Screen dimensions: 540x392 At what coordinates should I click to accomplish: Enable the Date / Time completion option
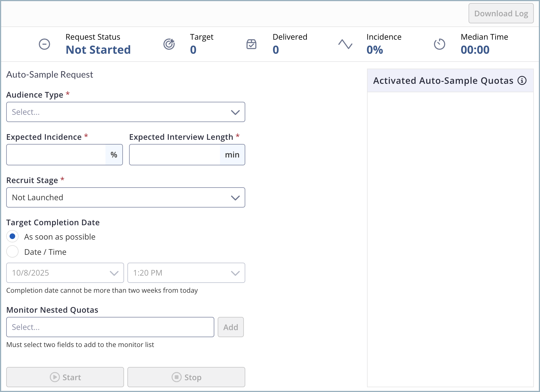(x=12, y=252)
